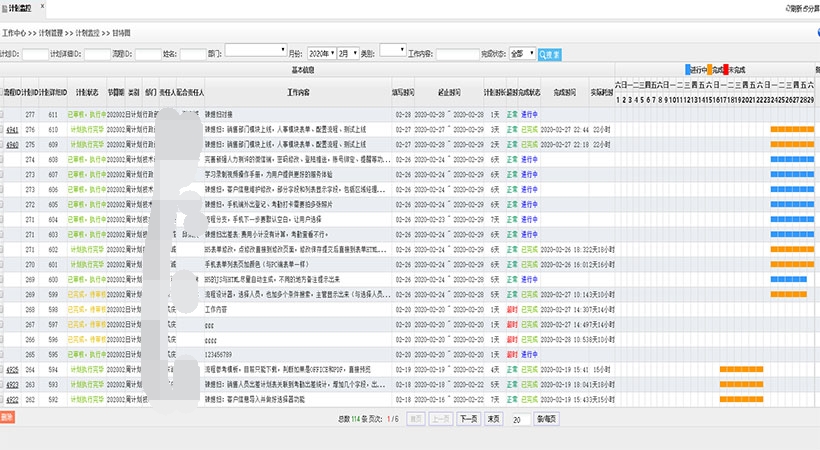Tick the header select-all checkbox
820x450 pixels.
[x=1, y=93]
